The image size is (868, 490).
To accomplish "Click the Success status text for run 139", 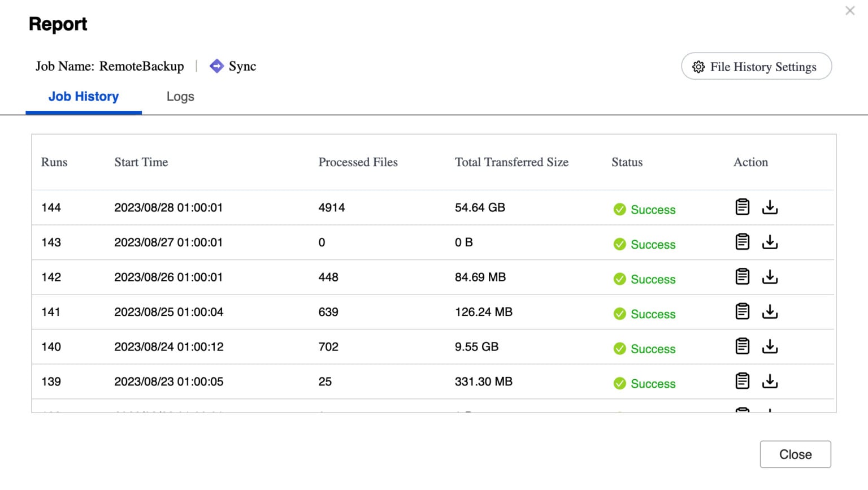I will click(x=653, y=384).
